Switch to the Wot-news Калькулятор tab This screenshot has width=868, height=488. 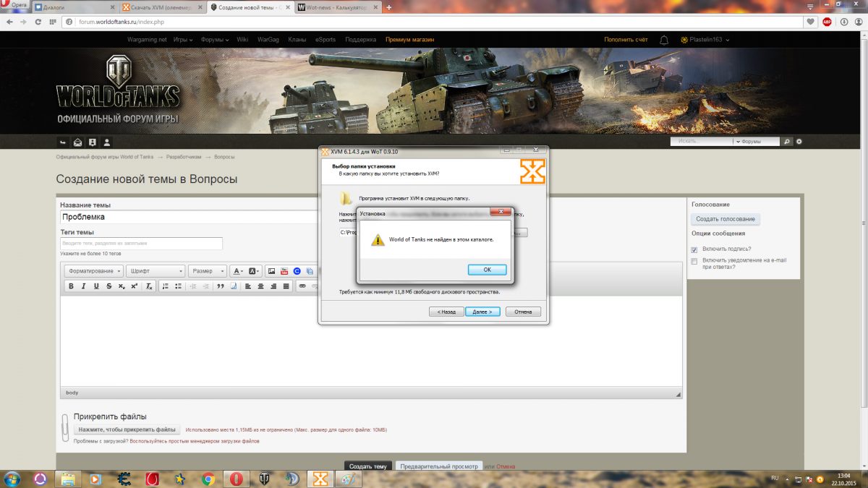pyautogui.click(x=338, y=7)
